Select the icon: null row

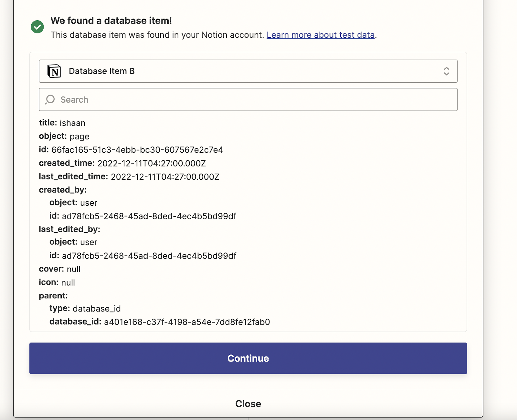57,282
